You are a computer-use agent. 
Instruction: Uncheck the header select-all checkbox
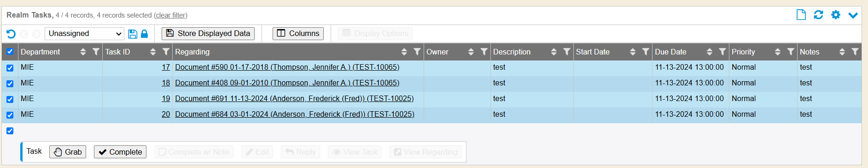click(10, 52)
